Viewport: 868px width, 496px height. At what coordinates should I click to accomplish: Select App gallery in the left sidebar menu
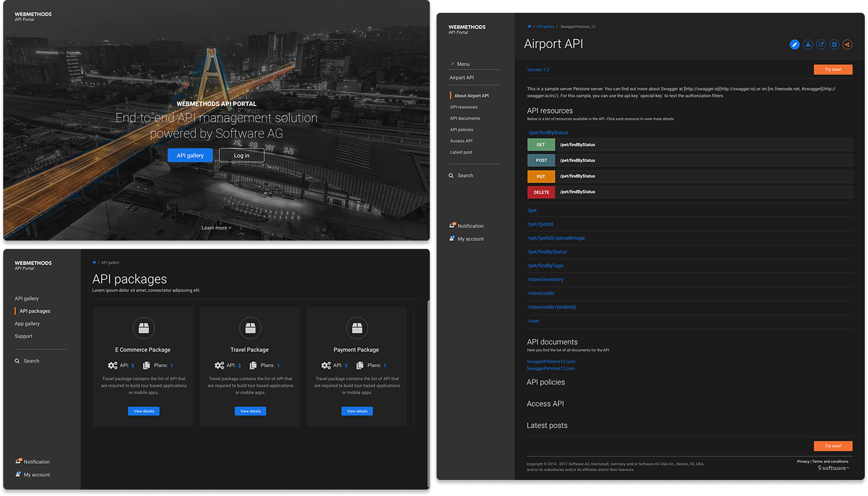click(x=27, y=324)
